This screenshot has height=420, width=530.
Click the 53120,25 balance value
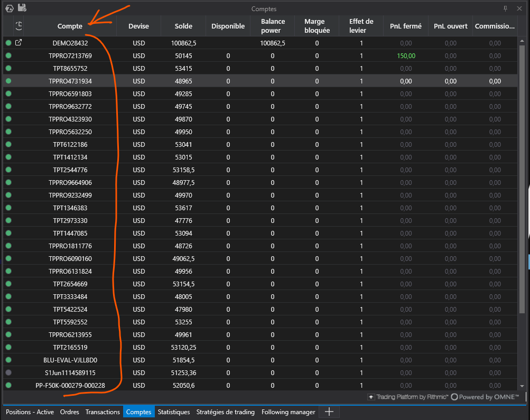183,347
